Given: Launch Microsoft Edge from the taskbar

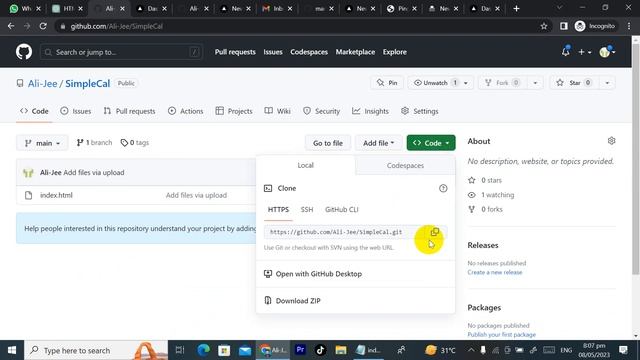Looking at the screenshot, I should [203, 350].
